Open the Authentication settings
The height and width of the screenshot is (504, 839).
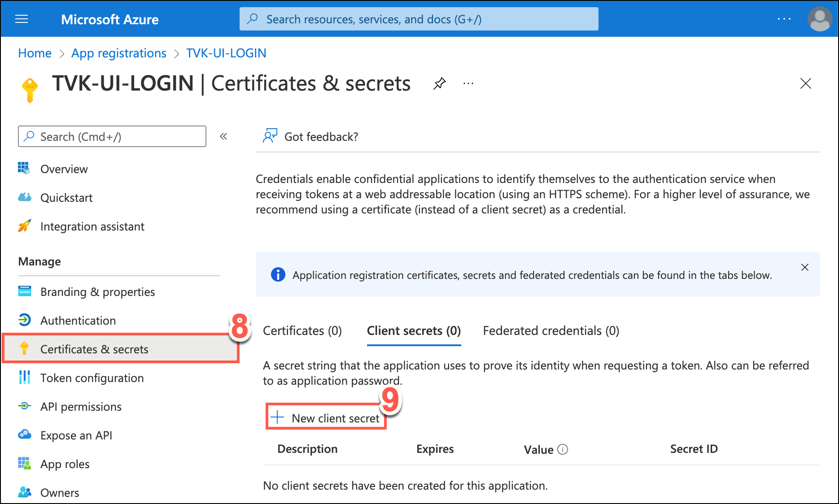pyautogui.click(x=78, y=320)
